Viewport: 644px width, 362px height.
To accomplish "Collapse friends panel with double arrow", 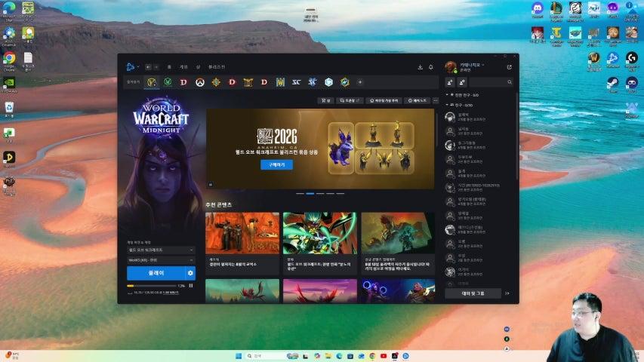I will 507,293.
